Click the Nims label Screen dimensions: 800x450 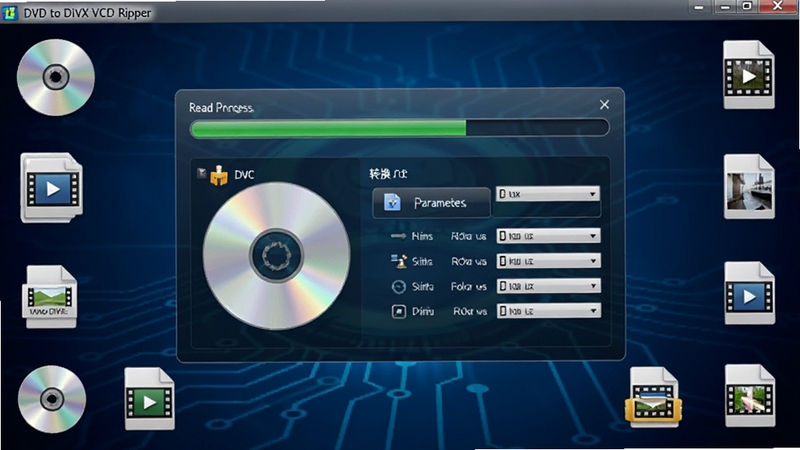click(x=422, y=236)
